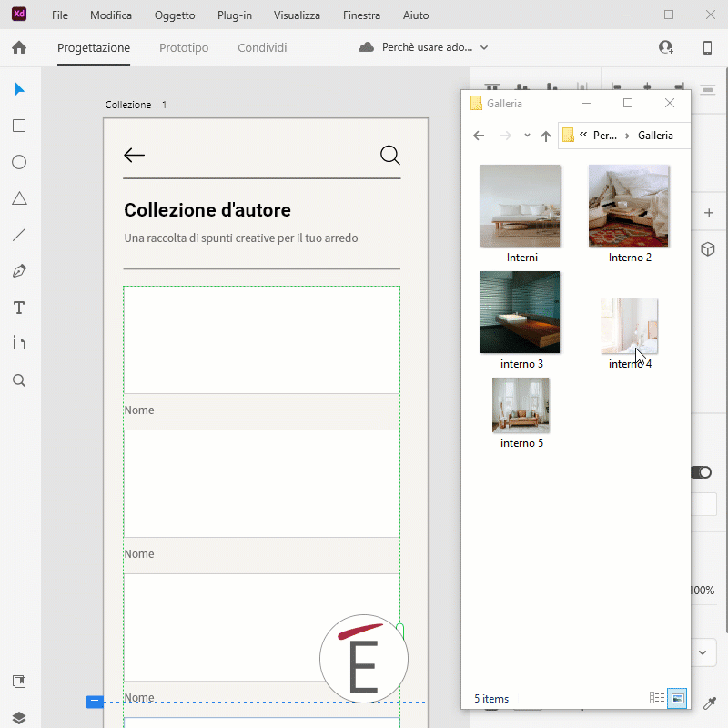Switch Galleria to details view
The image size is (728, 728).
pyautogui.click(x=656, y=698)
